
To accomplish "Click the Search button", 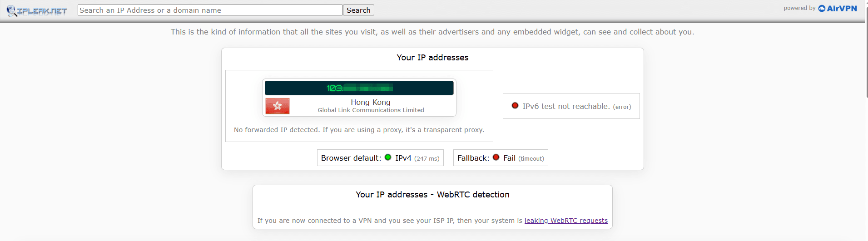I will coord(358,10).
